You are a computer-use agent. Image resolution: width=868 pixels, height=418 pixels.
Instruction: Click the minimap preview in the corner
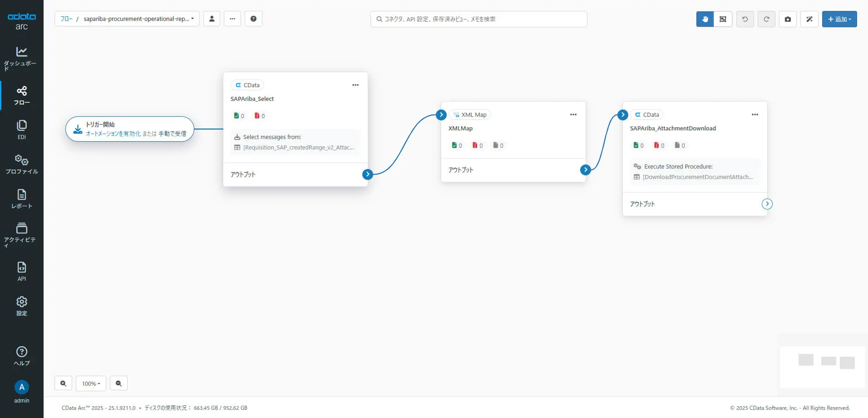click(x=822, y=367)
